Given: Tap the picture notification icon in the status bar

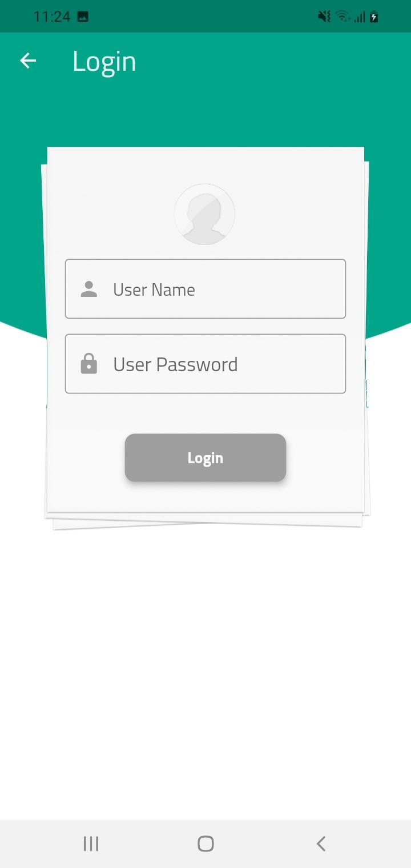Looking at the screenshot, I should pos(83,17).
